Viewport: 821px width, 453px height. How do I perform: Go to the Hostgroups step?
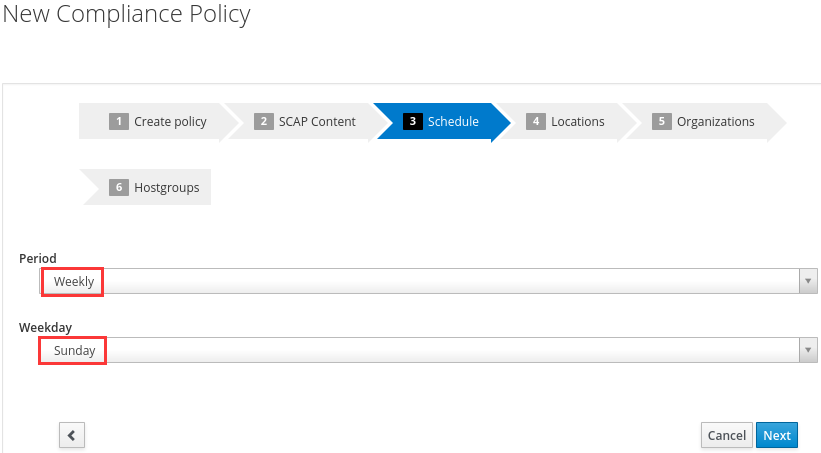[166, 187]
